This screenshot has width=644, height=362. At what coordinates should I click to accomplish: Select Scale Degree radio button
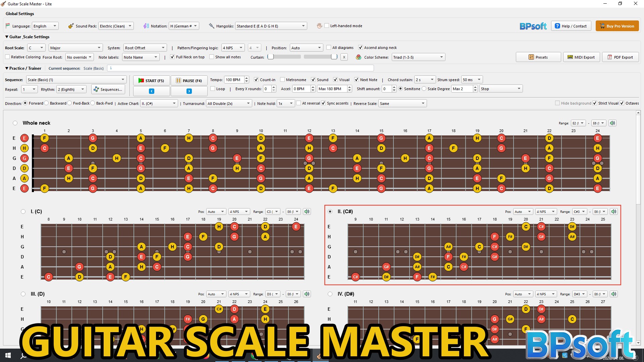424,89
